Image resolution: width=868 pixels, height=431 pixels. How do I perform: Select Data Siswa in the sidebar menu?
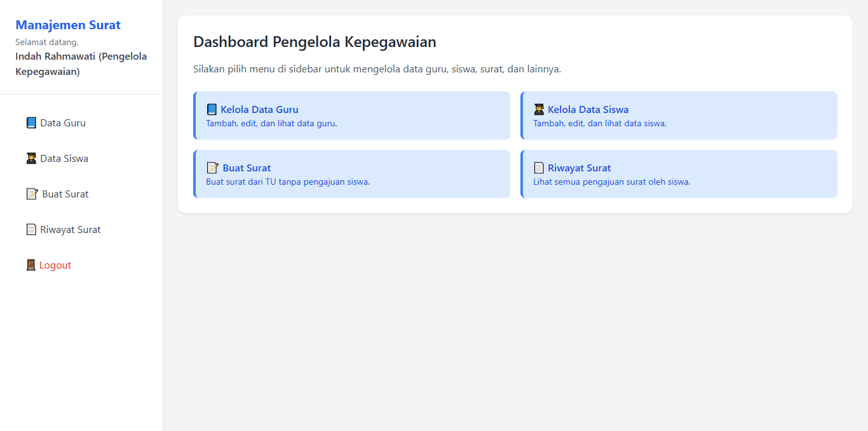64,158
